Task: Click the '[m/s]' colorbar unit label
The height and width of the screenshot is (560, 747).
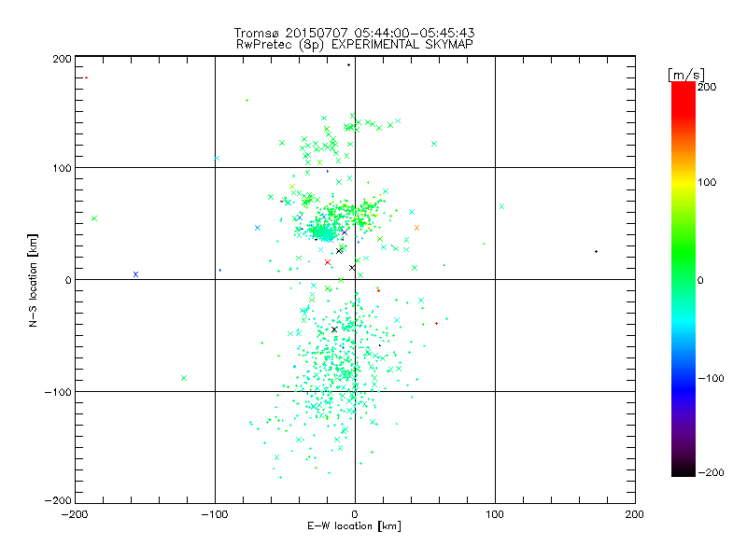Action: point(686,75)
